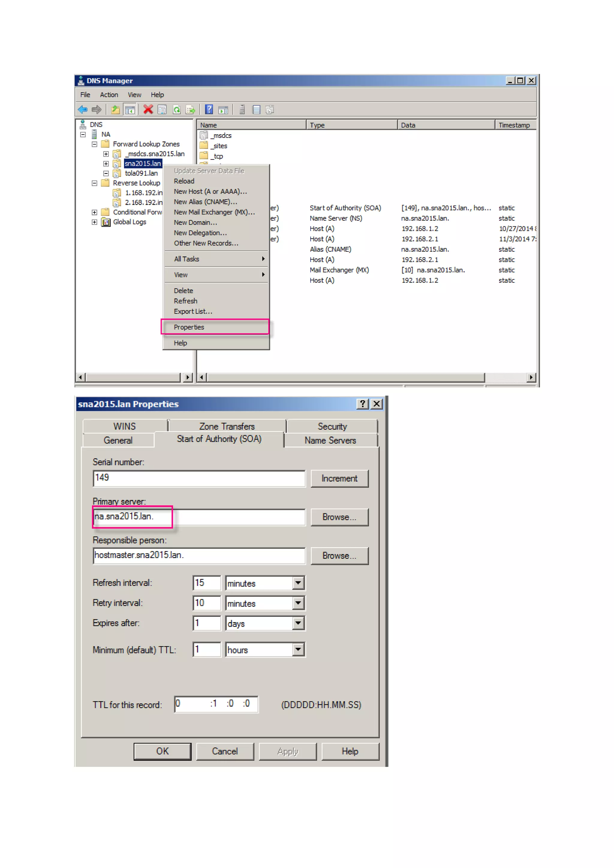Click the blue question mark Help icon

(209, 110)
